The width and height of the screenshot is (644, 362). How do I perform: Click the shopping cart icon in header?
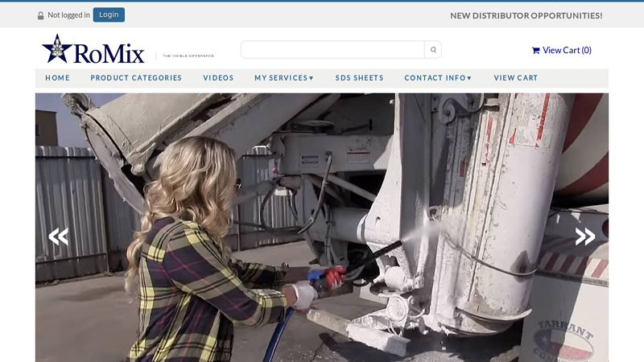click(x=535, y=51)
